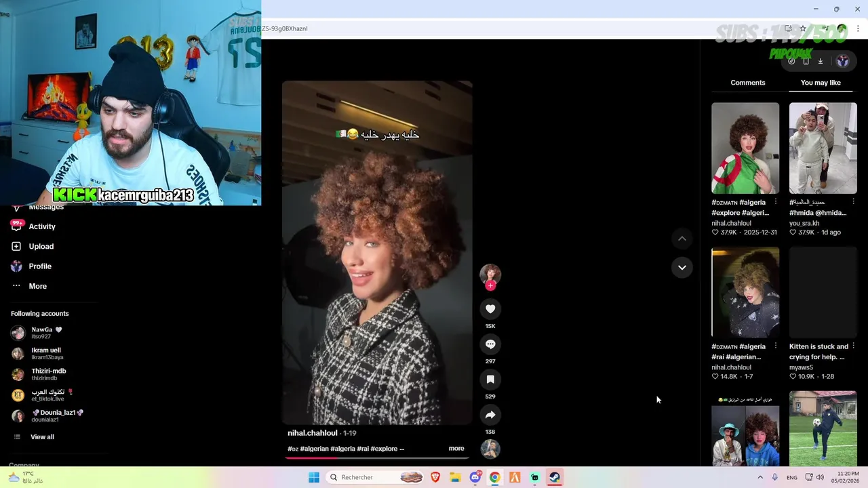The image size is (868, 488).
Task: Click myaws5 author name
Action: click(x=801, y=367)
